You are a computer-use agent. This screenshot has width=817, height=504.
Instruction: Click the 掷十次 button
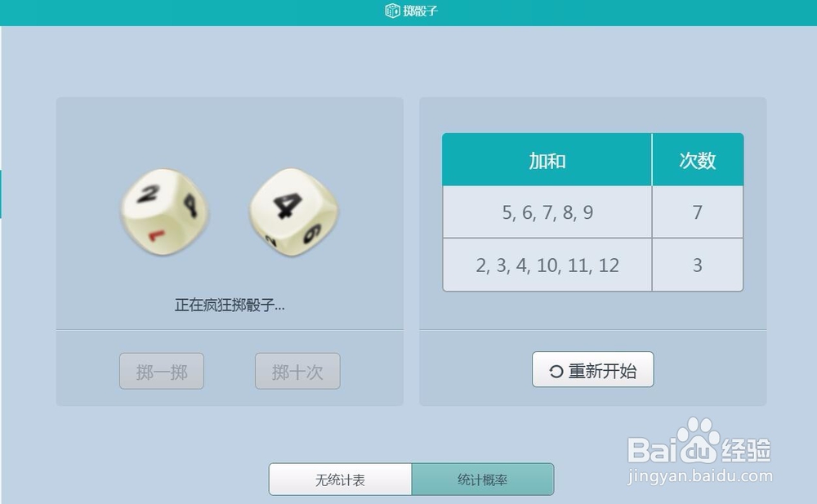click(x=297, y=371)
